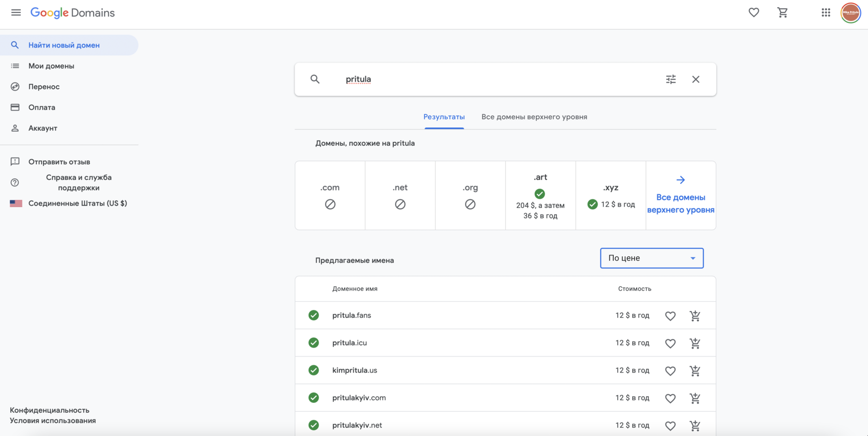The image size is (868, 436).
Task: Open the hamburger main menu
Action: 16,12
